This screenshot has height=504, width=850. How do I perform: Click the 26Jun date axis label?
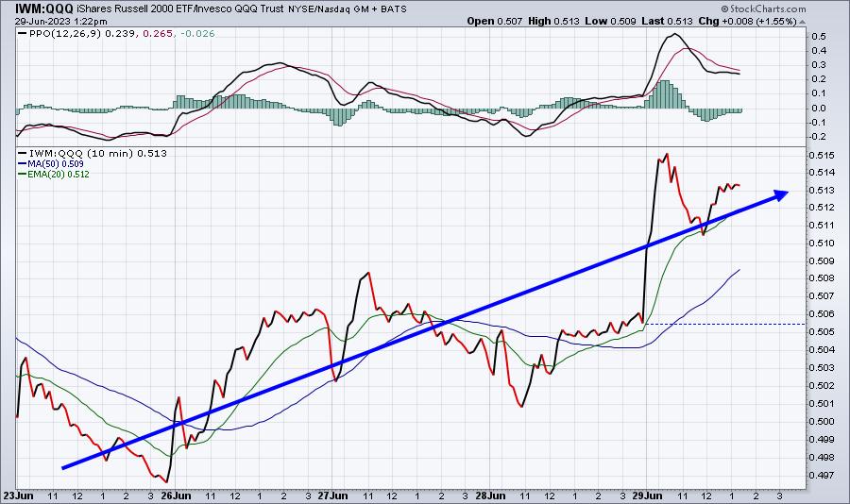[177, 496]
